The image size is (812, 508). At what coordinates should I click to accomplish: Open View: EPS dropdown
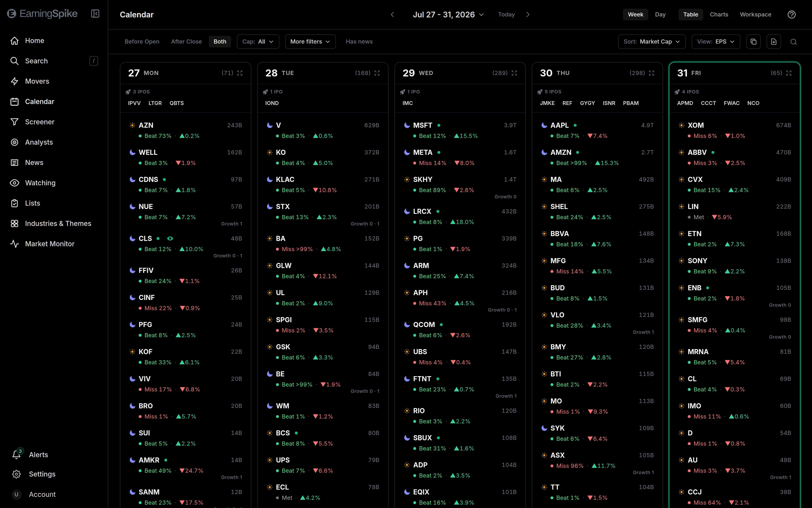pyautogui.click(x=716, y=42)
